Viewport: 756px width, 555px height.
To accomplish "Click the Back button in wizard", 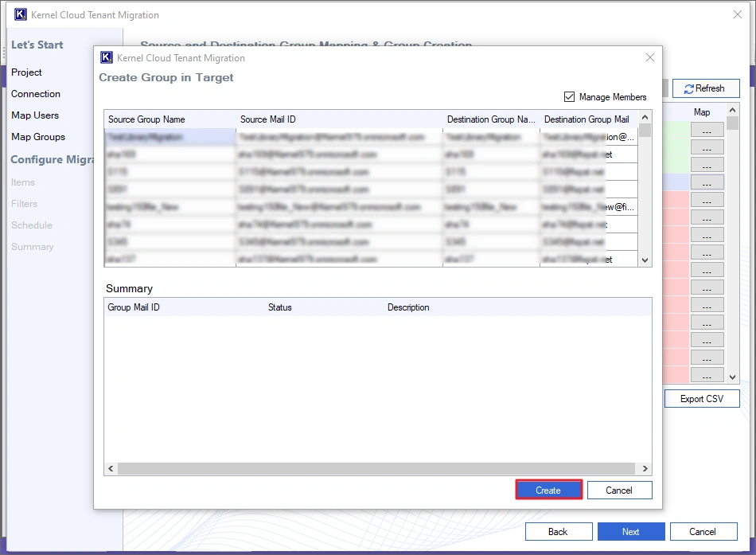I will 558,532.
